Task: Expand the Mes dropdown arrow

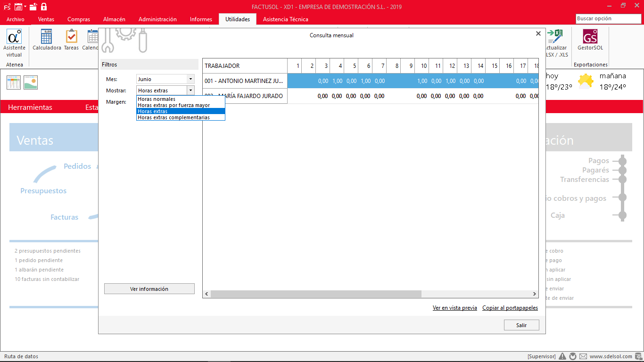Action: tap(190, 79)
